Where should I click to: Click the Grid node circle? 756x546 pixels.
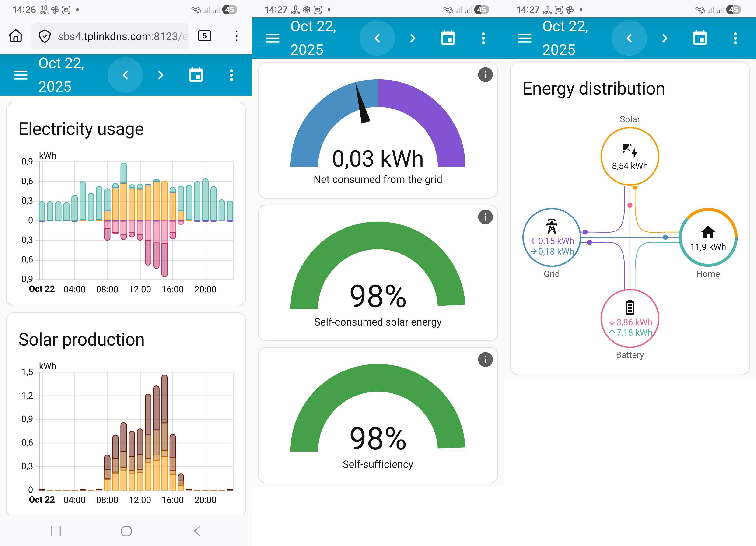(552, 237)
